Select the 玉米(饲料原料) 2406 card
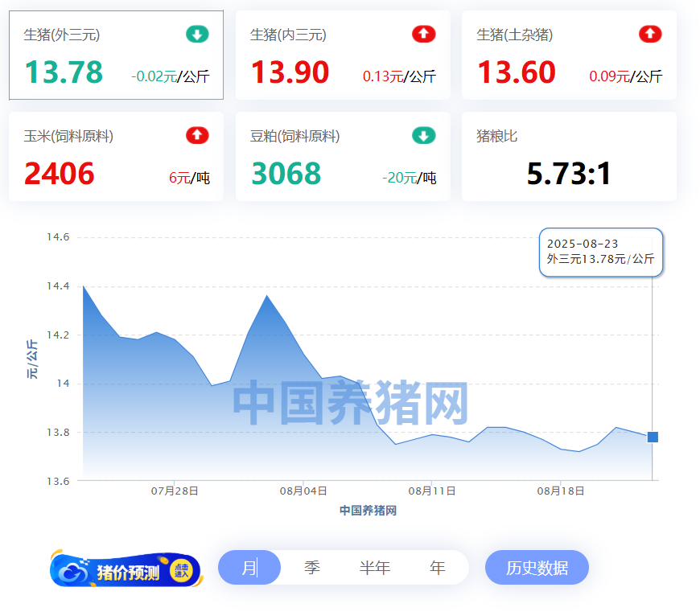Viewport: 700px width, 612px height. pyautogui.click(x=116, y=157)
